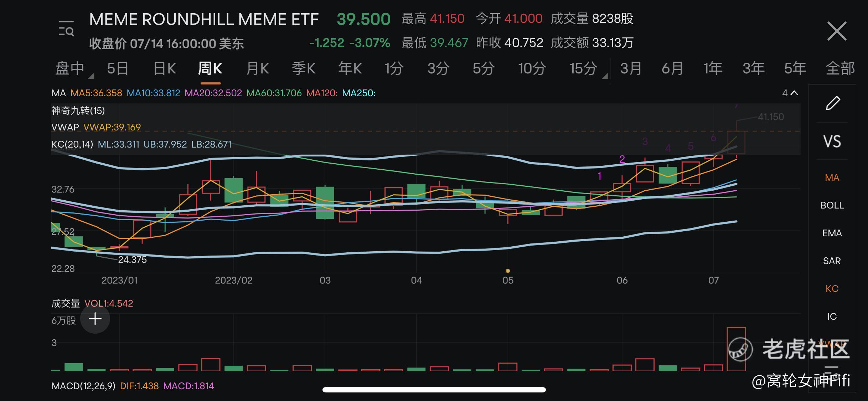Open the VS compare tool

click(832, 142)
